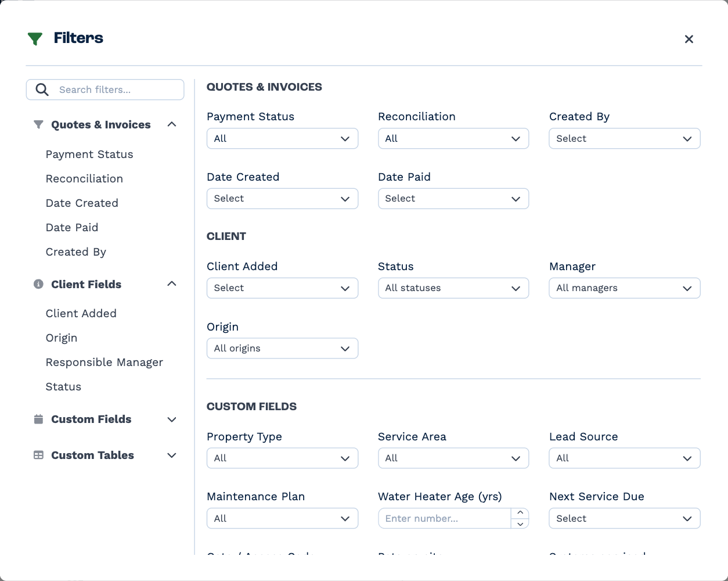Click the CUSTOM FIELDS section heading
728x581 pixels.
click(x=251, y=407)
